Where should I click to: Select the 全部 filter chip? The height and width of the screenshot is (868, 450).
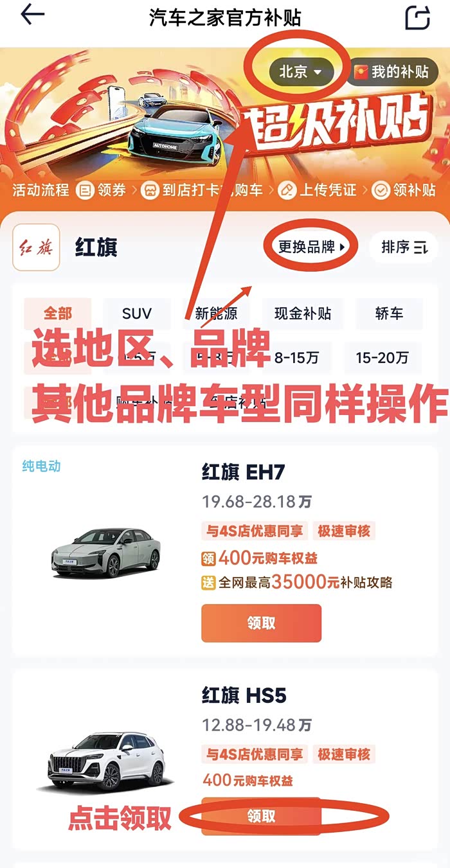tap(58, 314)
